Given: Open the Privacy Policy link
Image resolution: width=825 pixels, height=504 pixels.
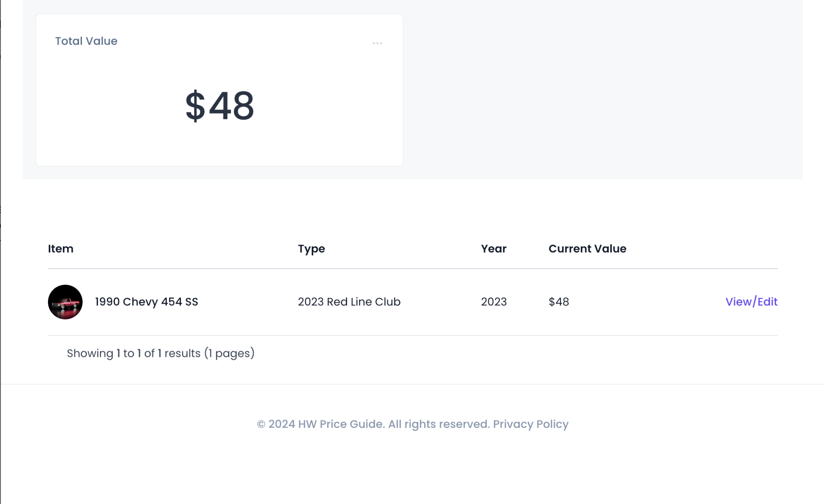Looking at the screenshot, I should click(x=531, y=424).
